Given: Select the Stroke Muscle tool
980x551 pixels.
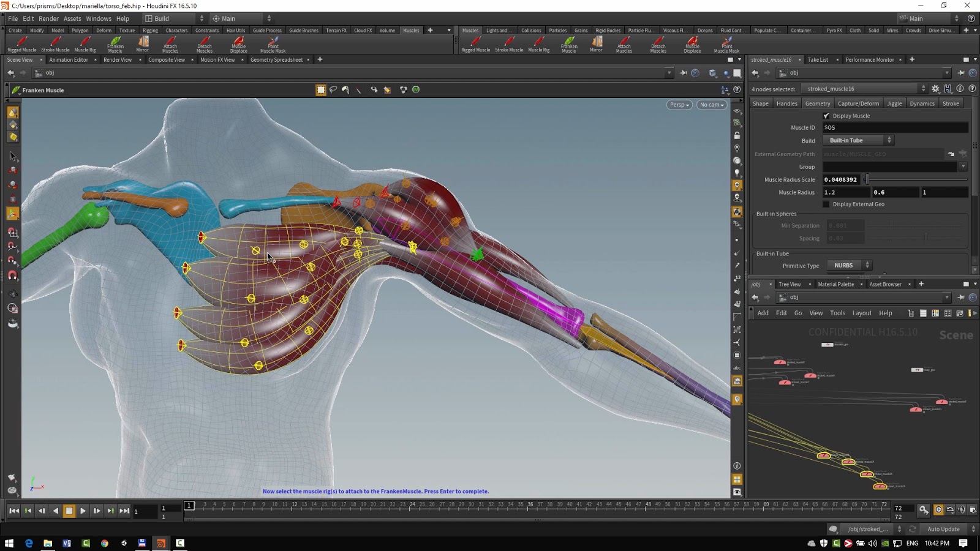Looking at the screenshot, I should pos(55,44).
